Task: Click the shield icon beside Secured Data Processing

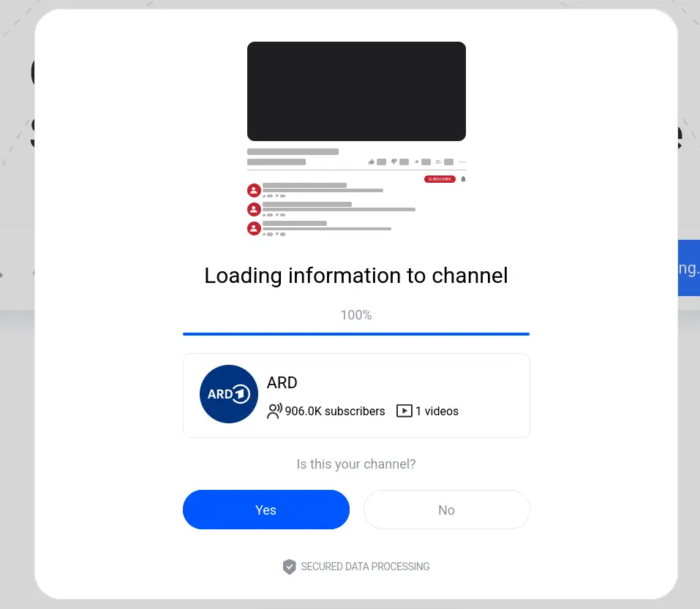Action: (290, 567)
